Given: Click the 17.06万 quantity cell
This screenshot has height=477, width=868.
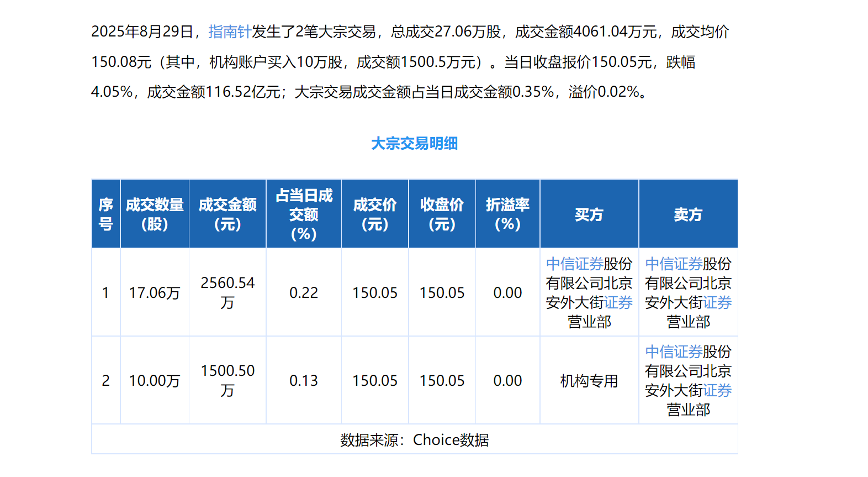Looking at the screenshot, I should tap(155, 292).
